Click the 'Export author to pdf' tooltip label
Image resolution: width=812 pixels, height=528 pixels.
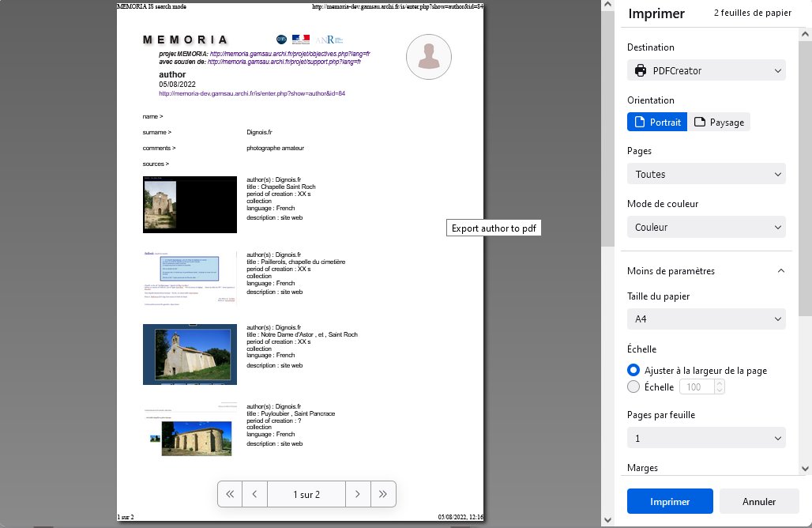(x=494, y=228)
